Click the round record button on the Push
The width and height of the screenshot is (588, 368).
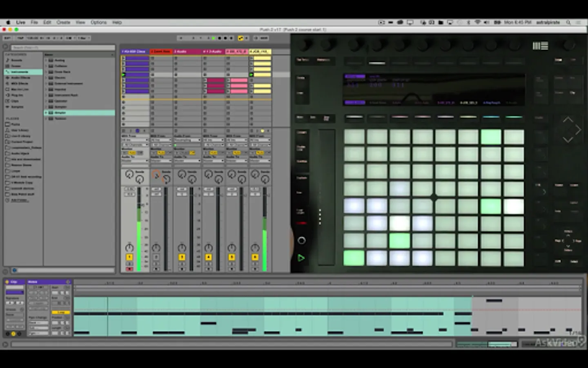tap(301, 240)
